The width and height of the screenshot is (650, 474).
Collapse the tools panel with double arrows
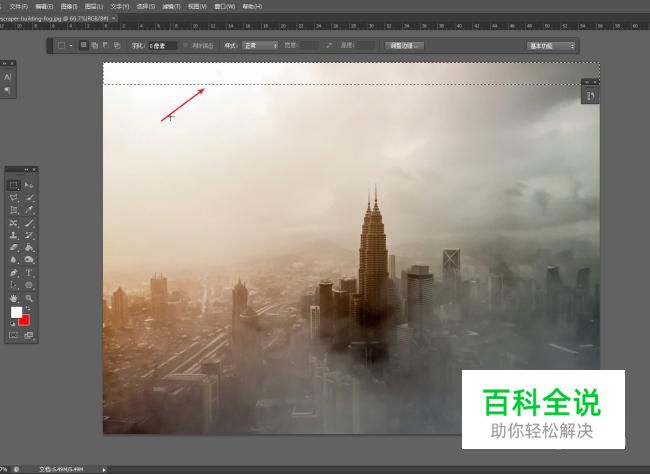(27, 169)
